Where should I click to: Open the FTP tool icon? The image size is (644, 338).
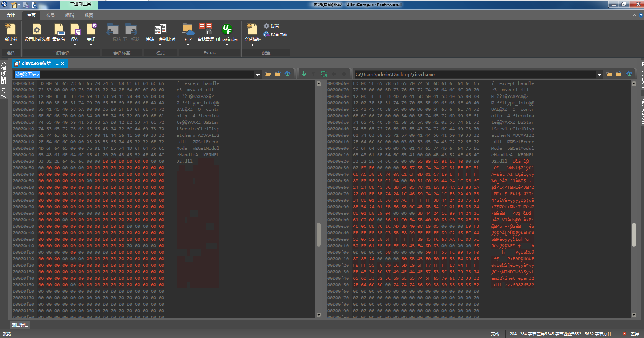(188, 29)
